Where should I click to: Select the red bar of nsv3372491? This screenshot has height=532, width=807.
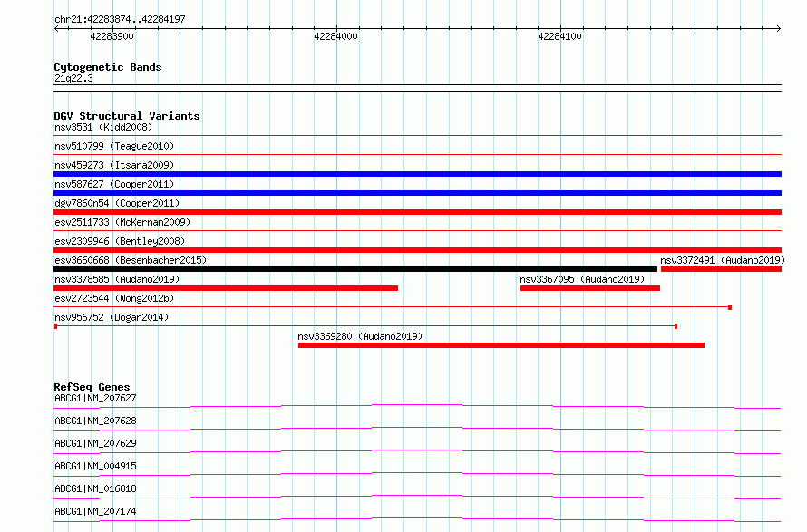[x=721, y=269]
